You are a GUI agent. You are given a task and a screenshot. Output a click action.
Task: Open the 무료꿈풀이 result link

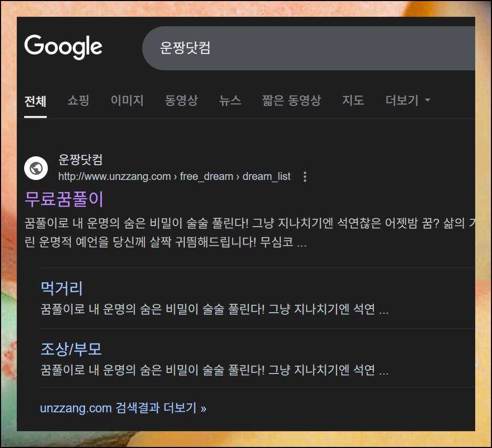(x=64, y=199)
